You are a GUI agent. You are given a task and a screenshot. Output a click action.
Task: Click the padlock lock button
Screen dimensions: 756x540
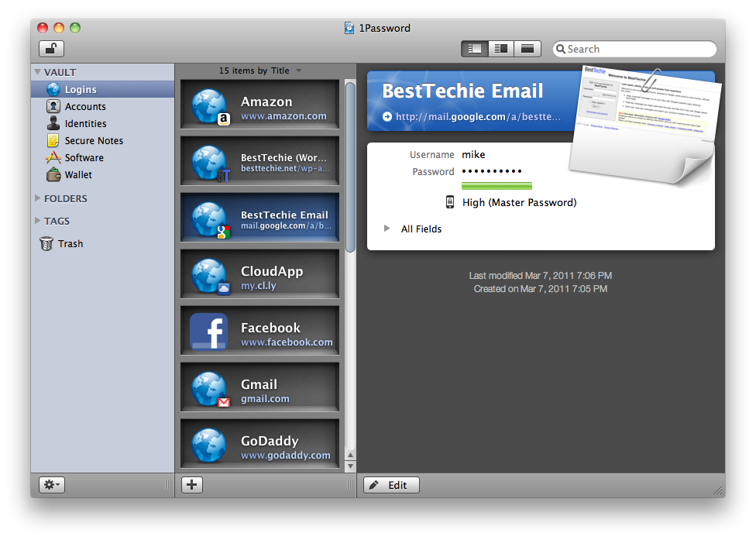(51, 49)
